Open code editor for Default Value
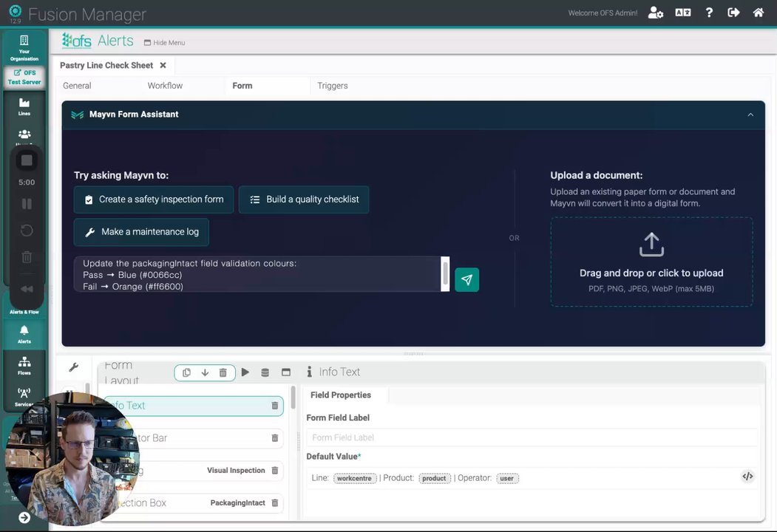This screenshot has height=532, width=777. click(747, 477)
